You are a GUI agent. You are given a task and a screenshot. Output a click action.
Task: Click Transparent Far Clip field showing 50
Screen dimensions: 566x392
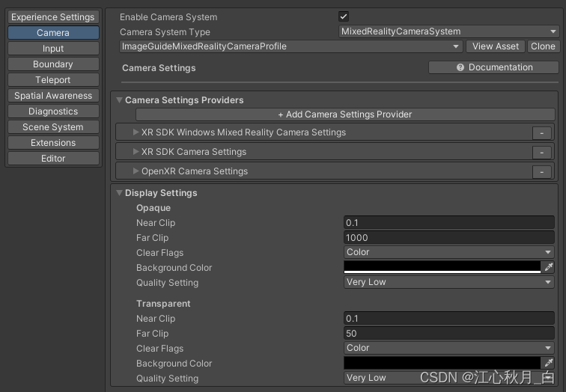[x=448, y=334]
